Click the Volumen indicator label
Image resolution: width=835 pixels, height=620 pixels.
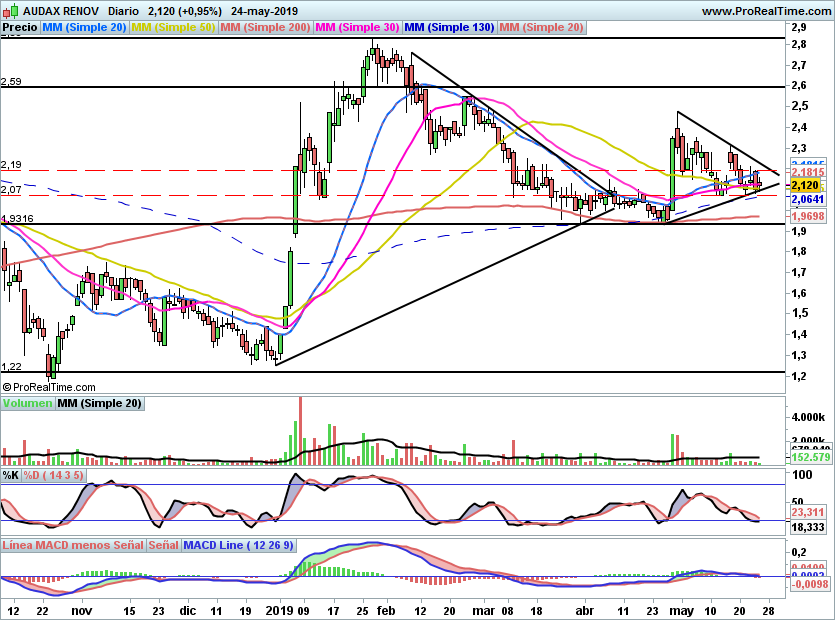(27, 403)
